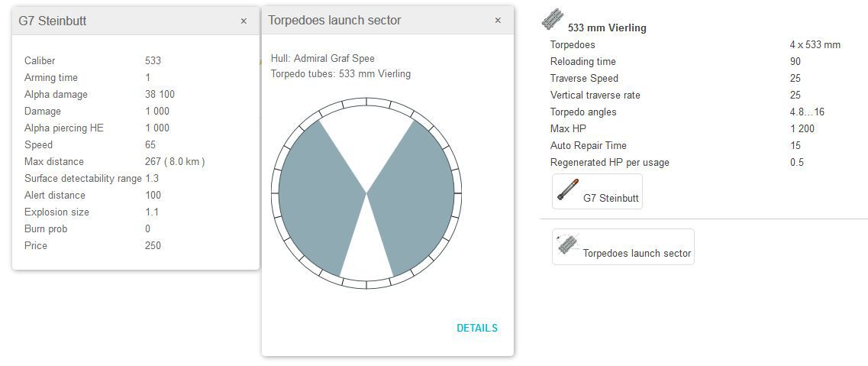
Task: Click the Alpha damage value 38 100
Action: click(160, 95)
